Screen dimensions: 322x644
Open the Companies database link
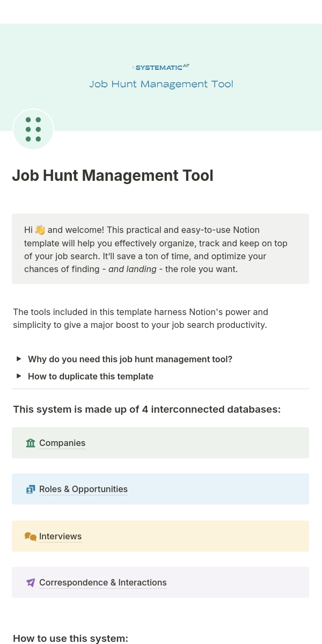62,443
